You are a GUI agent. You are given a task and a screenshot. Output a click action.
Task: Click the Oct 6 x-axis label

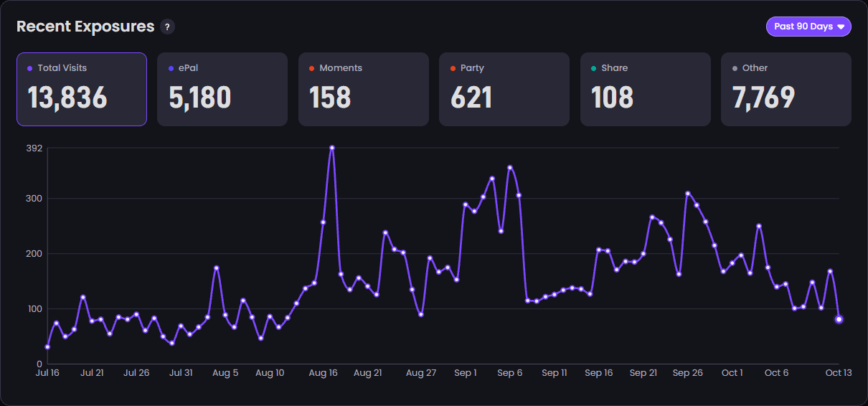777,373
